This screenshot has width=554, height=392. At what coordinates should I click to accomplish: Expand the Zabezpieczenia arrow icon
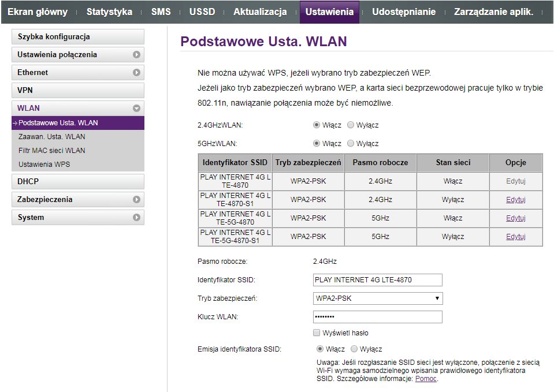[x=136, y=199]
